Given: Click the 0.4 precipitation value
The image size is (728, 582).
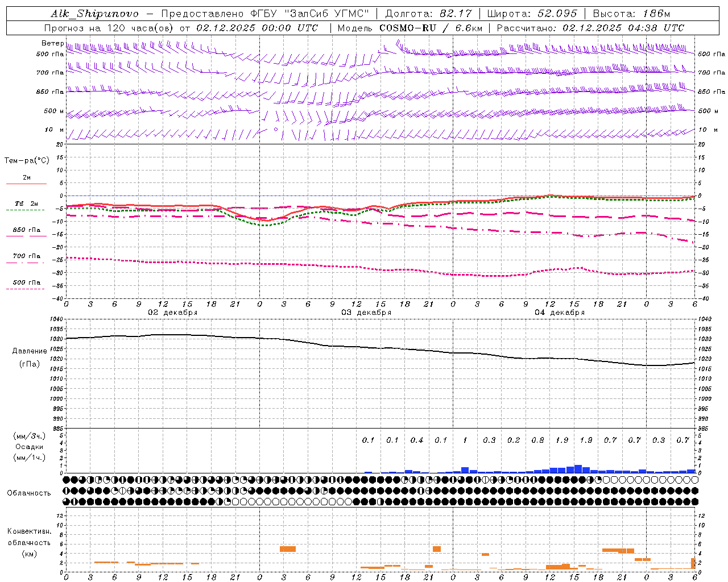Looking at the screenshot, I should pyautogui.click(x=417, y=440).
